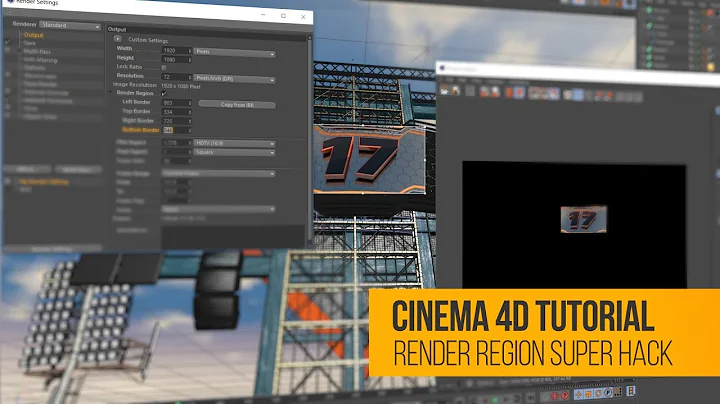Open the Square pixel aspect dropdown
Image resolution: width=720 pixels, height=404 pixels.
pyautogui.click(x=235, y=152)
